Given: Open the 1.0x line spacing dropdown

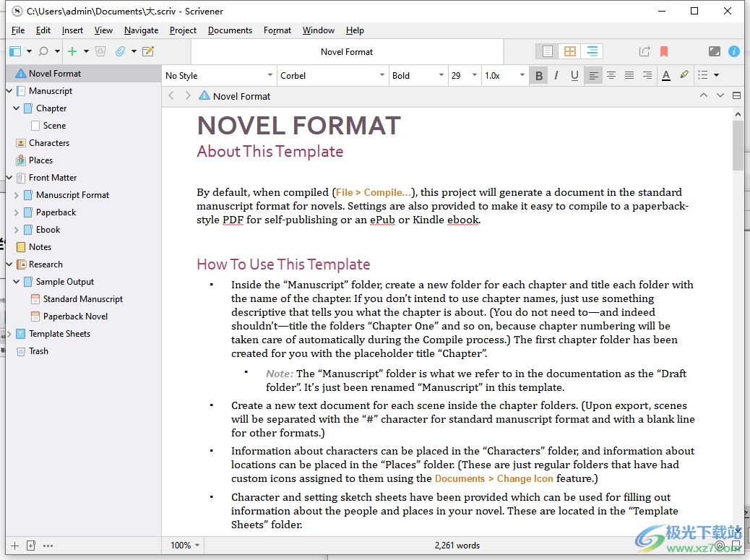Looking at the screenshot, I should pyautogui.click(x=504, y=76).
